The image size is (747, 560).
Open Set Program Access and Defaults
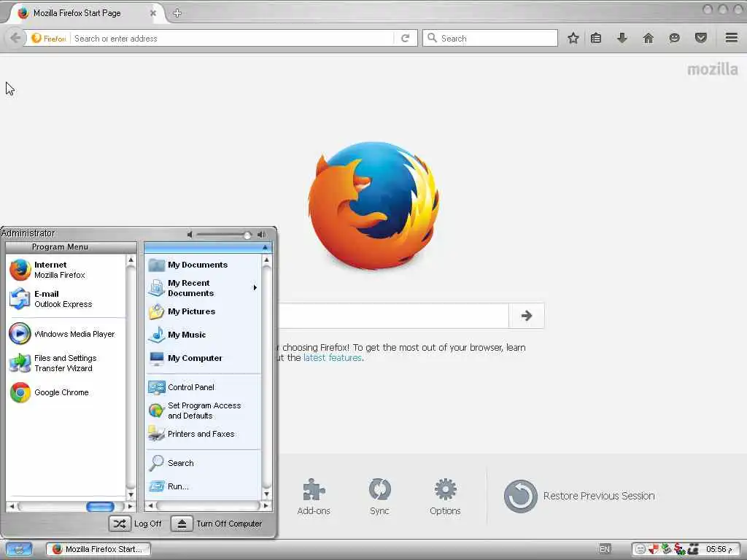[x=203, y=411]
